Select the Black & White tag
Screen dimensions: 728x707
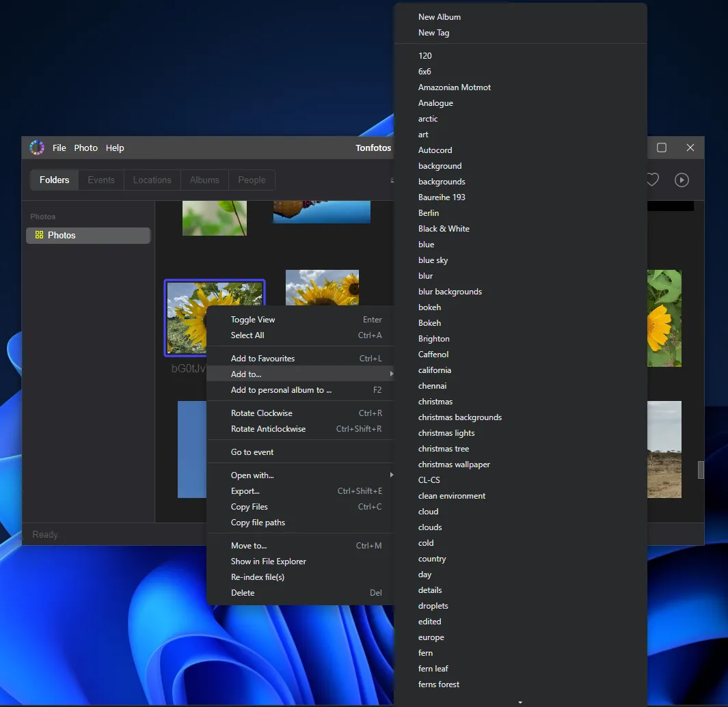click(444, 229)
